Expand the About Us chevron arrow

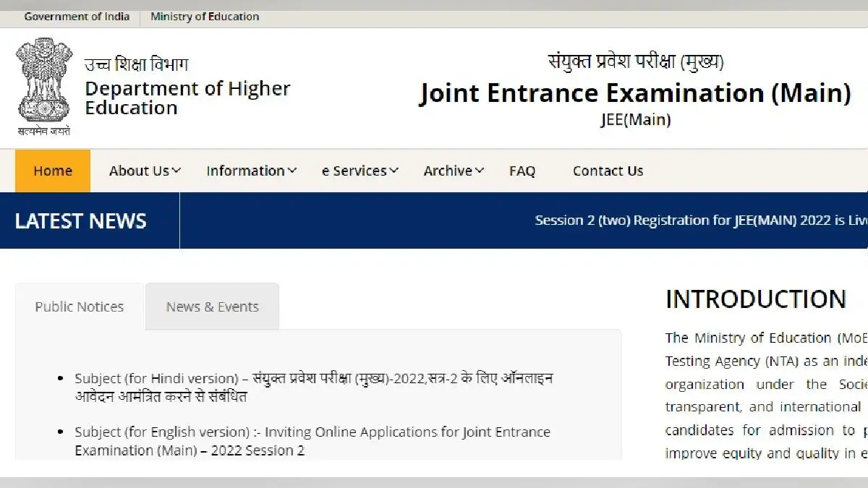click(x=176, y=171)
